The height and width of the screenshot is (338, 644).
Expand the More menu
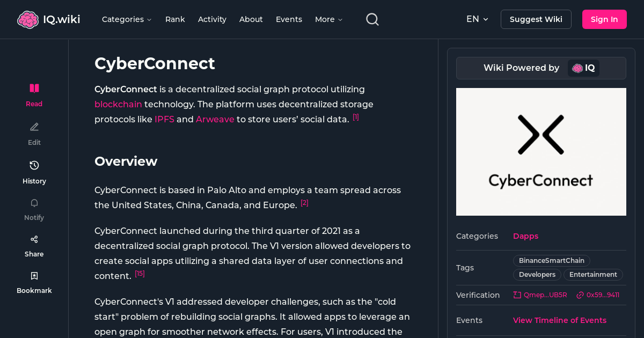click(328, 19)
